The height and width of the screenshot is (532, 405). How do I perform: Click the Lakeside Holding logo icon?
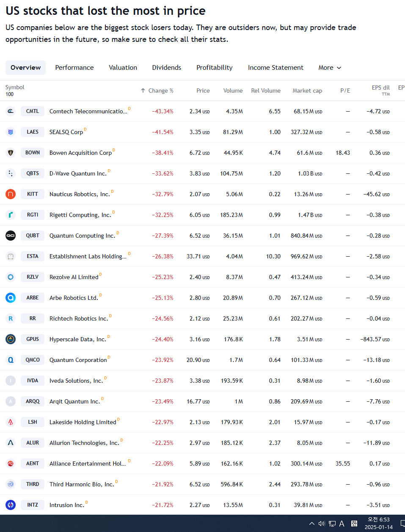[x=11, y=422]
